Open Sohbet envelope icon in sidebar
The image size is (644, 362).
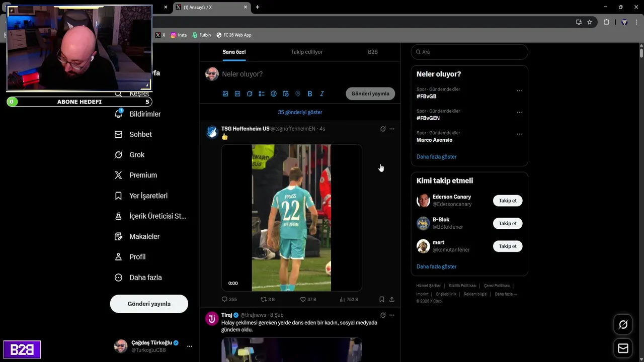[118, 134]
